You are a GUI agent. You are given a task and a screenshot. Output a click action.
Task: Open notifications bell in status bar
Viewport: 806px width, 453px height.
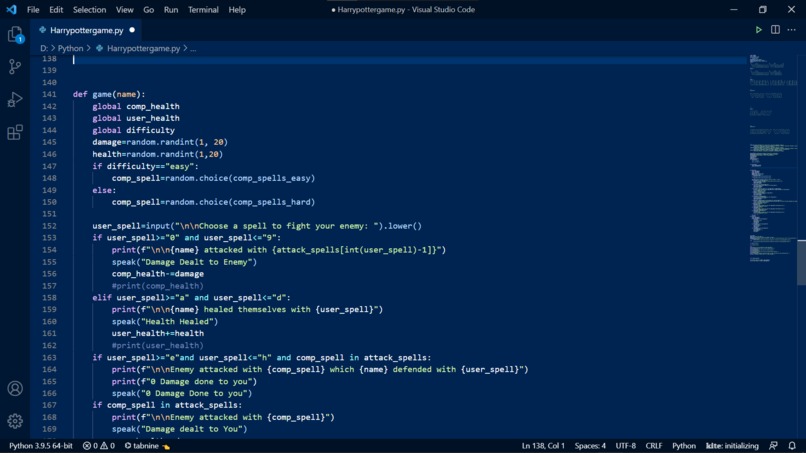coord(792,446)
